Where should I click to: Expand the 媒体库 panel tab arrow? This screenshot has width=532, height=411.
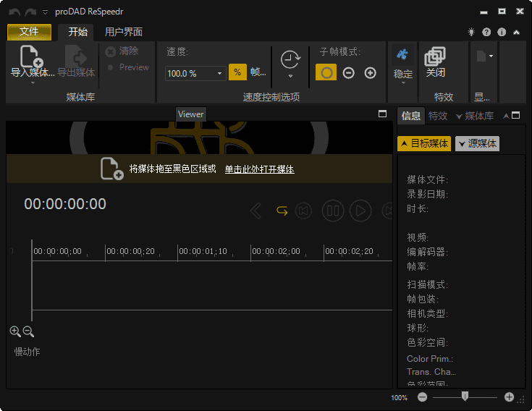pos(459,116)
